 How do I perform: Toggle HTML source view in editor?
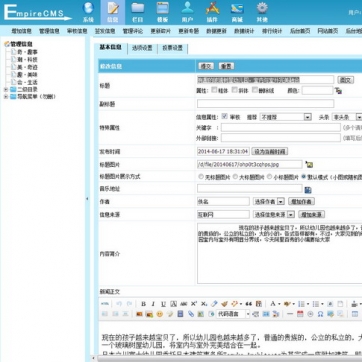click(105, 304)
